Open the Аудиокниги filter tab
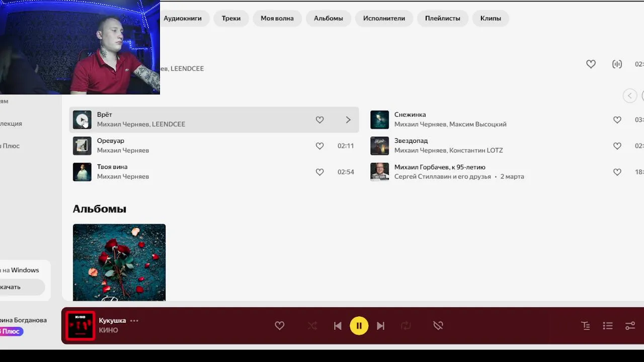 click(182, 18)
